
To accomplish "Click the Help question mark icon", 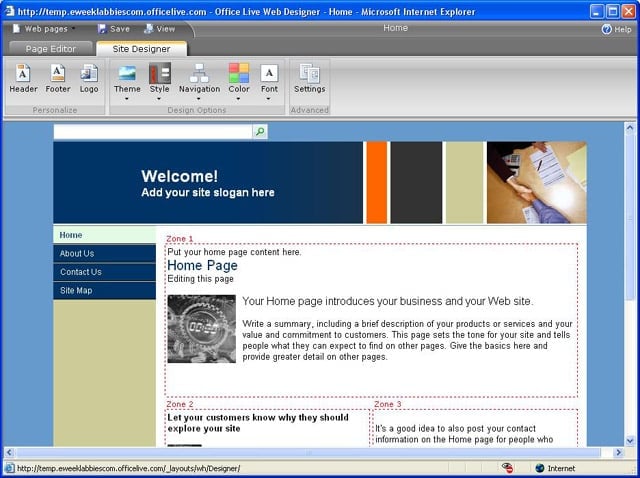I will point(607,29).
